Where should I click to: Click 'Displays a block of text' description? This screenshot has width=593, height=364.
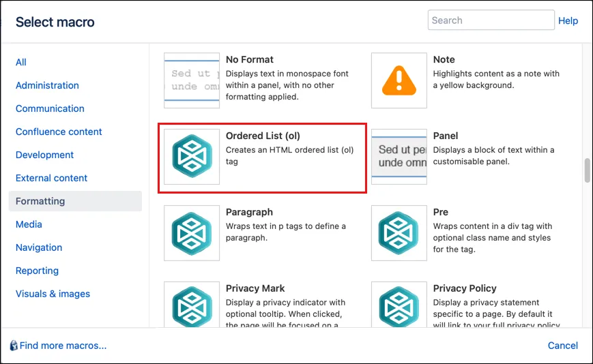pos(493,155)
